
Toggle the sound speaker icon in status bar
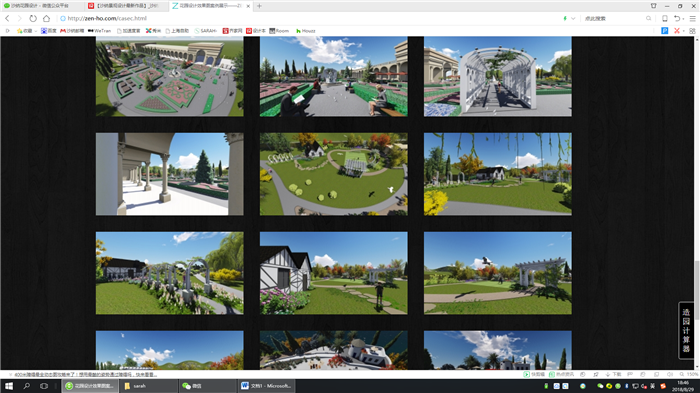[670, 374]
